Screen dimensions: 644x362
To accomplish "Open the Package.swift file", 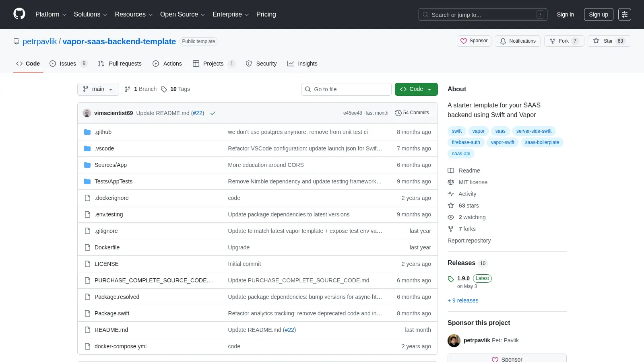I will (x=112, y=313).
